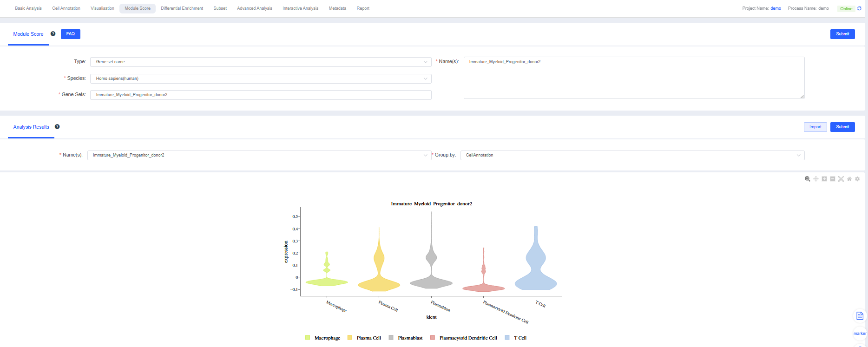Click the zoom in plus icon
This screenshot has height=347, width=868.
point(824,179)
